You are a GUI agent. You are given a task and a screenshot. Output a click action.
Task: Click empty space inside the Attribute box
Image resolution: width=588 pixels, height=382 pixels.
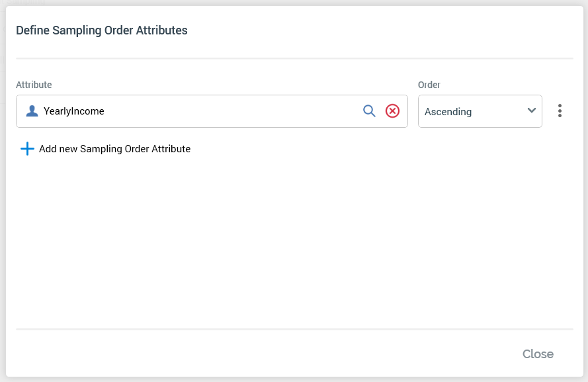tap(231, 111)
